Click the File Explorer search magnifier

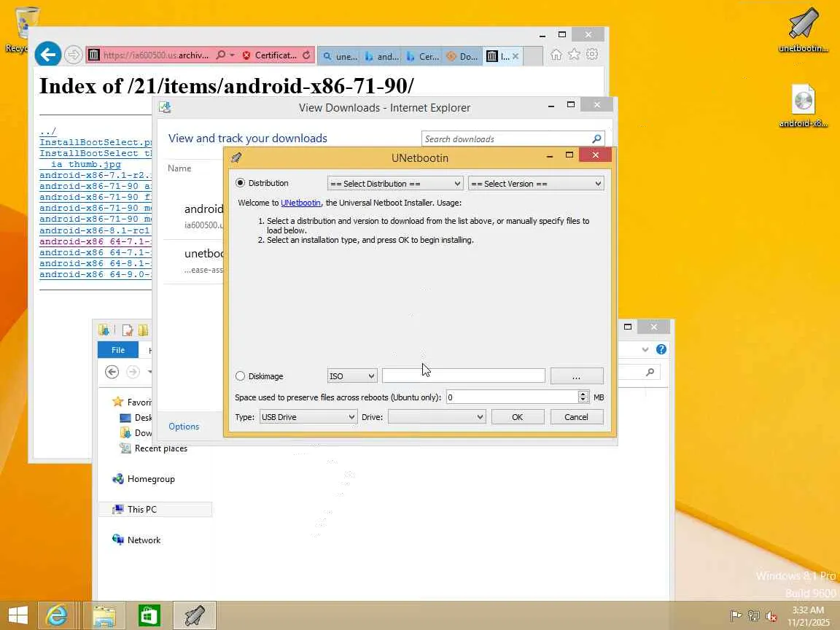point(650,372)
